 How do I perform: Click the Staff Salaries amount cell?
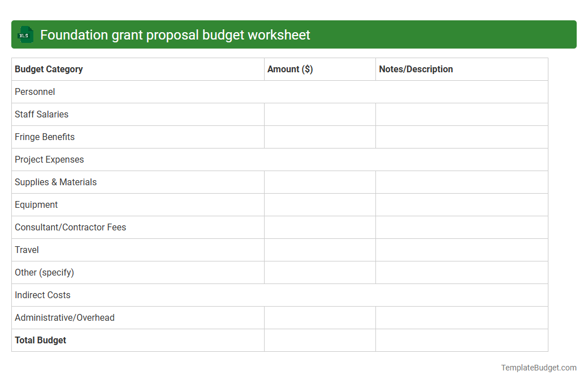319,114
